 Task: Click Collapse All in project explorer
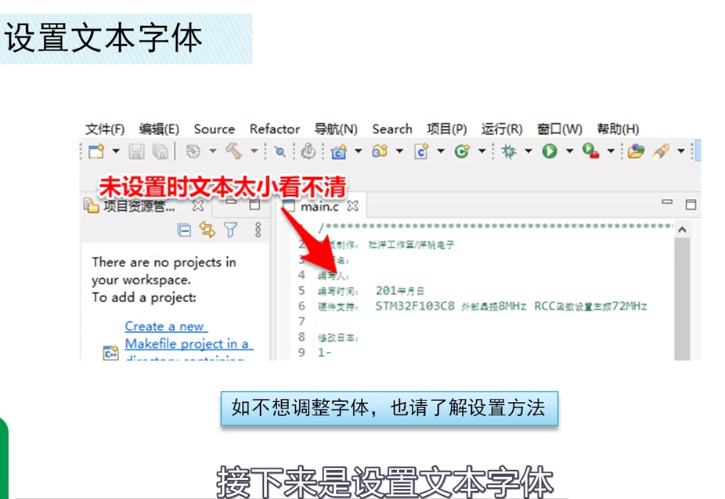[184, 230]
